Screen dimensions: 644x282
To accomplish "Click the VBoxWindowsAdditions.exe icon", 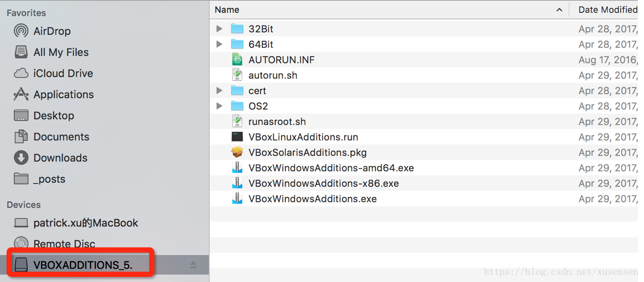I will pos(237,199).
